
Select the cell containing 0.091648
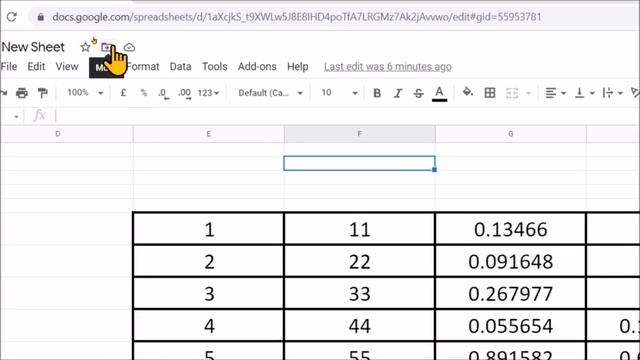511,261
